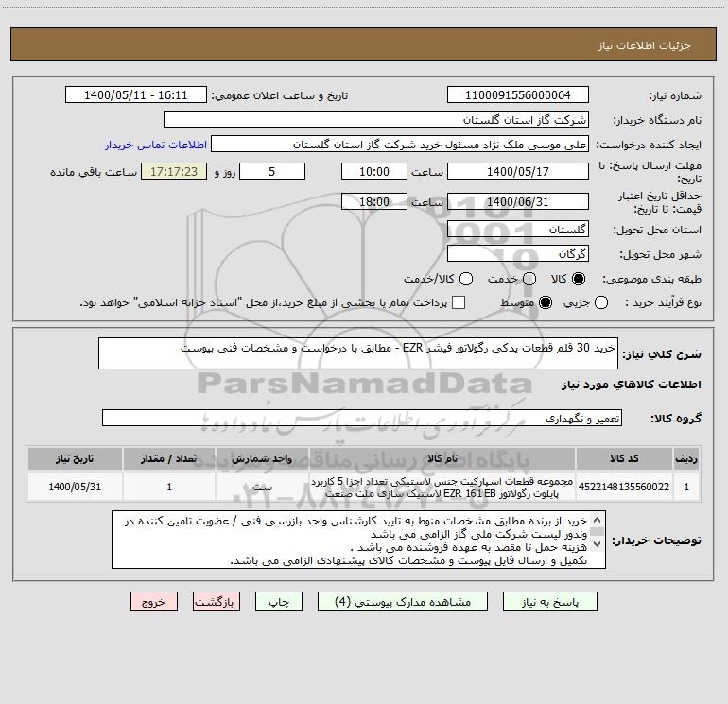Click the item name cell مجموعه قطعات اسپارکیت
728x704 pixels.
coord(442,487)
